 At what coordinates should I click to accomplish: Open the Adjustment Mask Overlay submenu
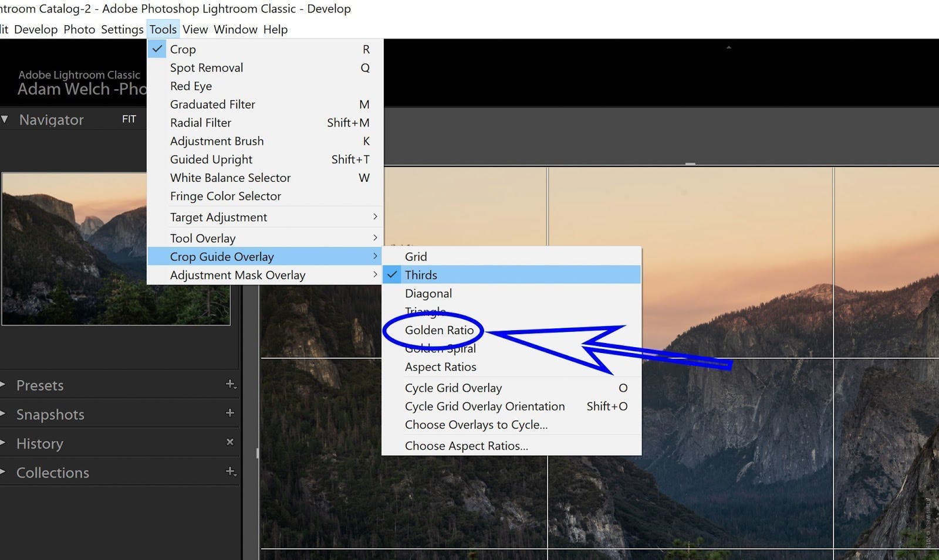click(x=237, y=274)
